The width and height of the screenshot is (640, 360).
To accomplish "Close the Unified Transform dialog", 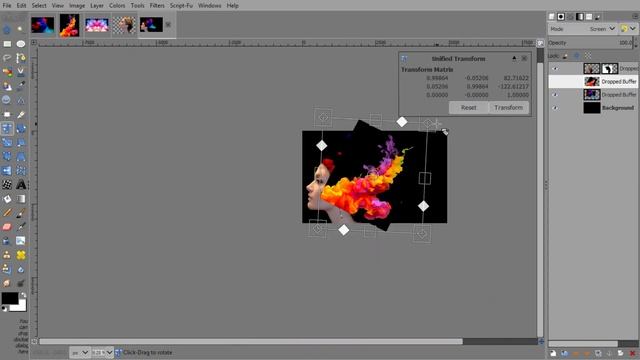I will coord(524,58).
